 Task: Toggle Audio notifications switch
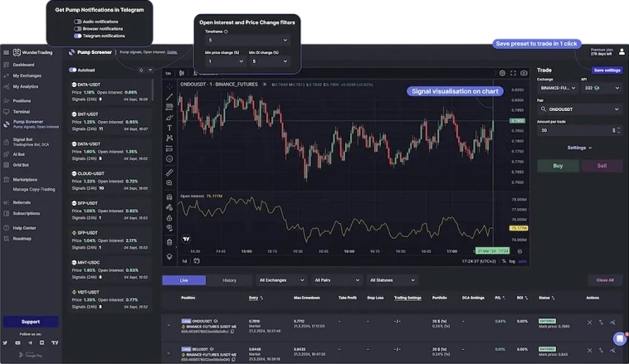pos(77,22)
